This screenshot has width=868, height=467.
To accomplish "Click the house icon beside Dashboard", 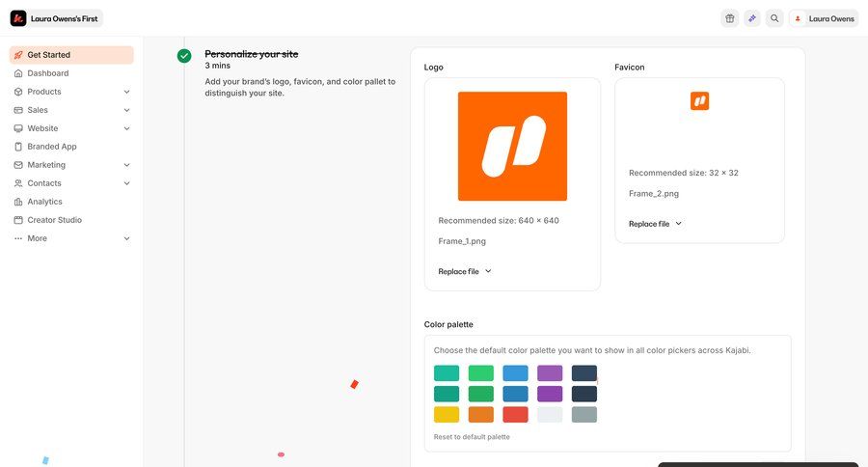I will pyautogui.click(x=18, y=73).
